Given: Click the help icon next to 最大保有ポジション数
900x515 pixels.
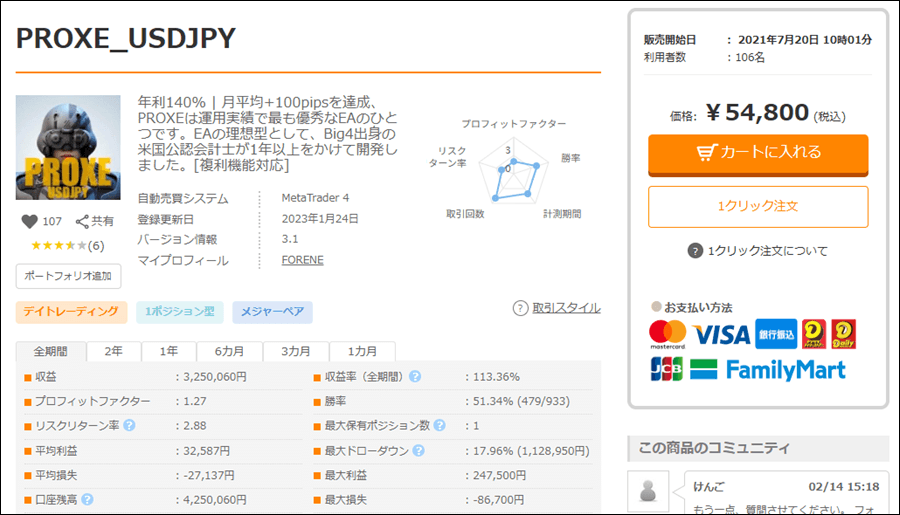Looking at the screenshot, I should [438, 426].
